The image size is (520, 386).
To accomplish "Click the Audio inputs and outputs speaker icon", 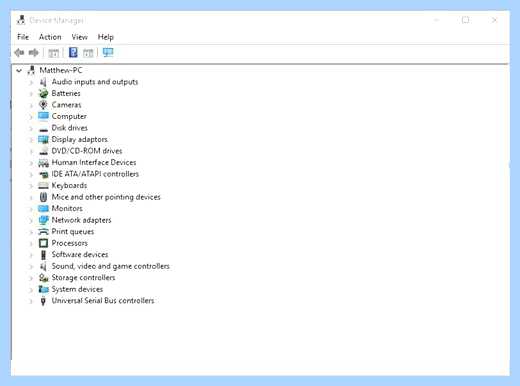I will click(x=43, y=82).
